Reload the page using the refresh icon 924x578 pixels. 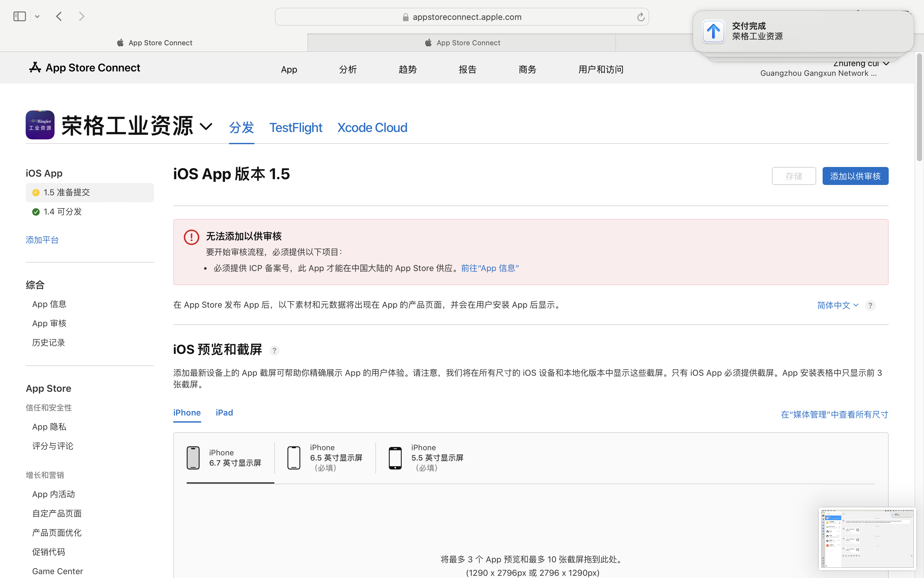(640, 17)
